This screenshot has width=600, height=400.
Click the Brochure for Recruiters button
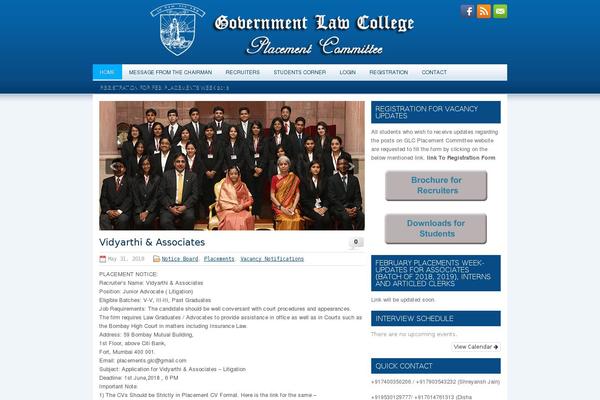coord(436,186)
